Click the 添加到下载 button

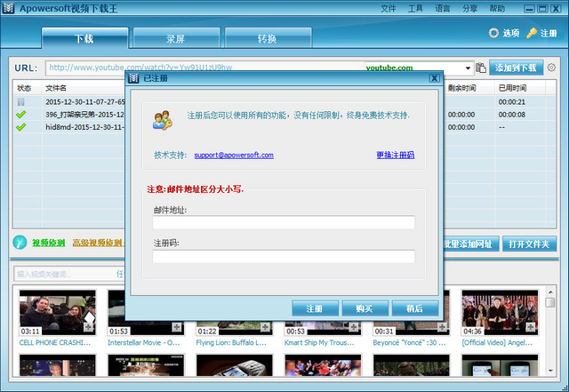(x=516, y=68)
